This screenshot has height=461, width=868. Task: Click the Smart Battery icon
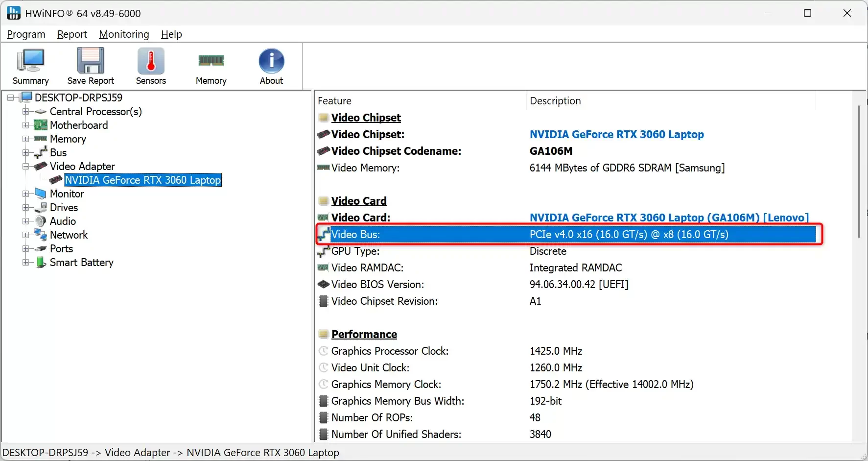(41, 262)
